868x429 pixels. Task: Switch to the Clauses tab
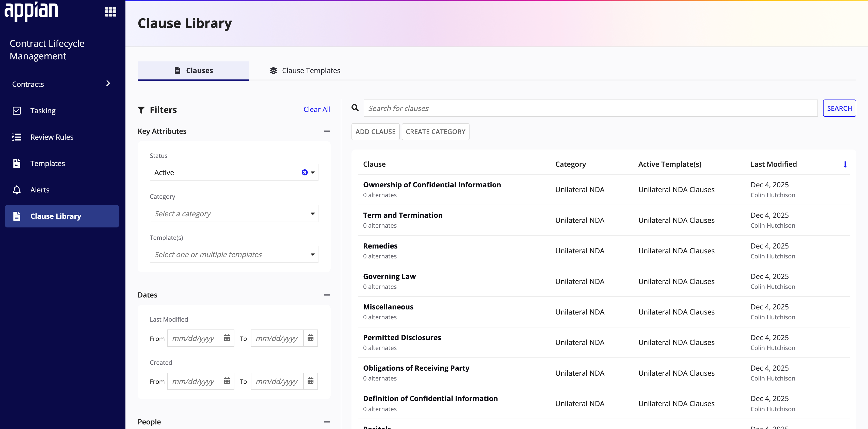tap(194, 70)
